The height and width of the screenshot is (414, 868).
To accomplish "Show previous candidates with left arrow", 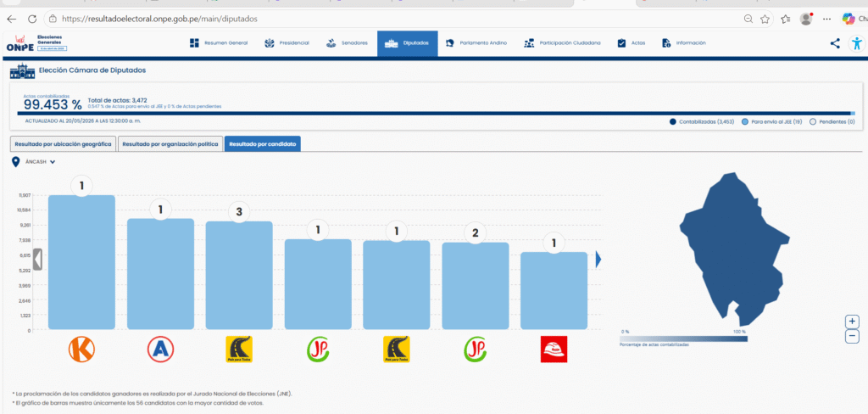I will 37,260.
